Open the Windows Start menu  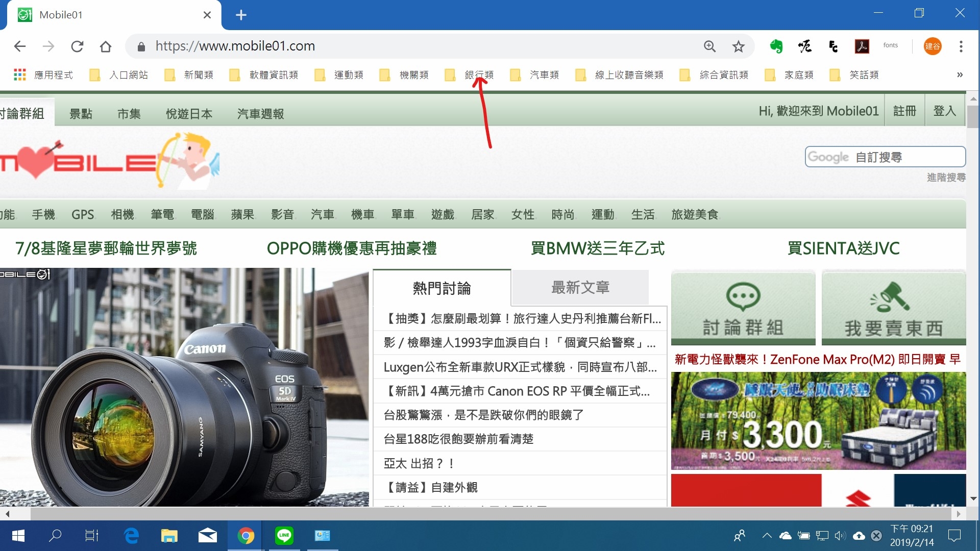18,536
